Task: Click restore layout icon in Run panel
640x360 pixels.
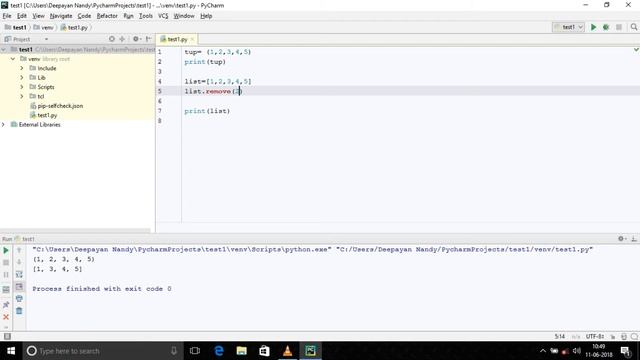Action: [x=6, y=290]
